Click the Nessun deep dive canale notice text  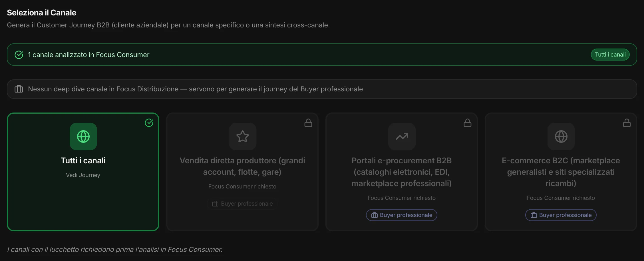pyautogui.click(x=196, y=89)
